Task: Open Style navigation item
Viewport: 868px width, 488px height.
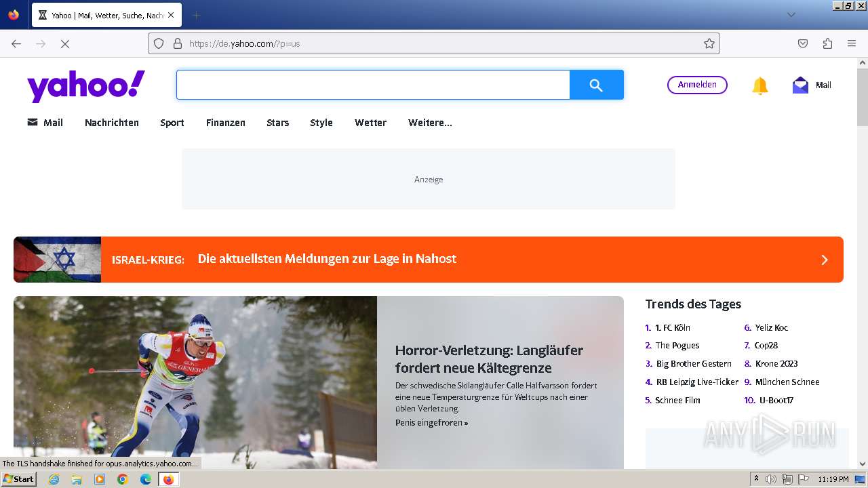Action: click(x=321, y=123)
